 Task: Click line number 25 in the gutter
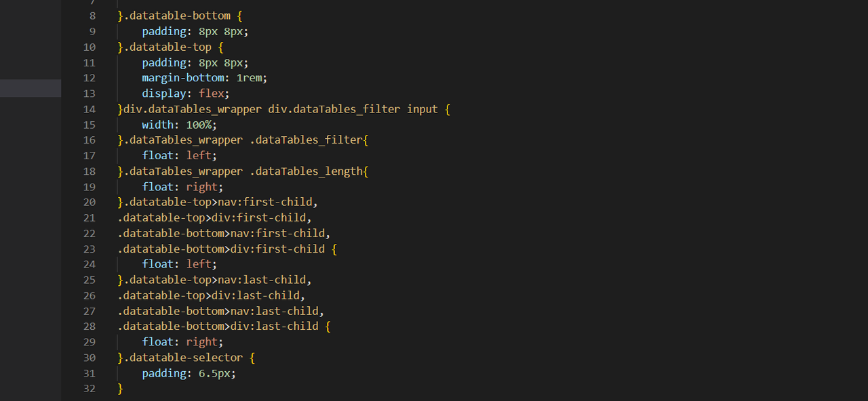tap(90, 280)
